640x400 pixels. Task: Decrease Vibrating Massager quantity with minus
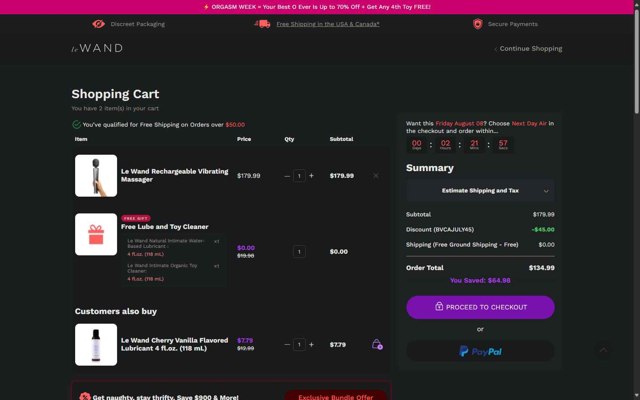(x=287, y=176)
